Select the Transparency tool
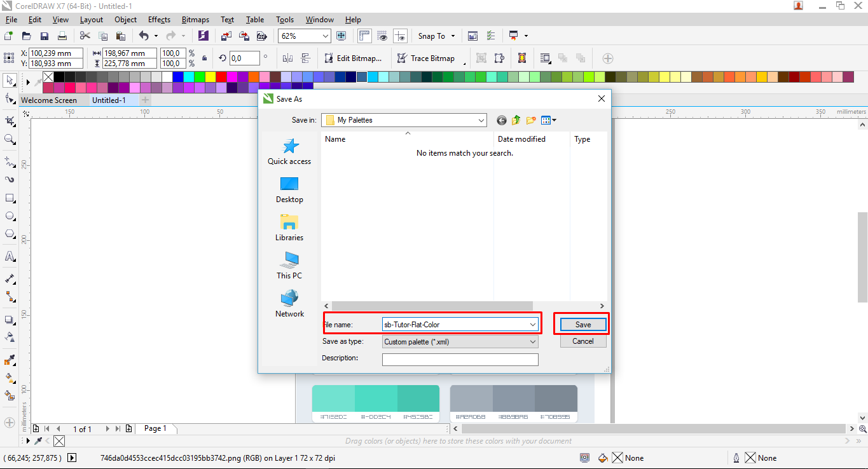The height and width of the screenshot is (469, 868). [x=10, y=337]
